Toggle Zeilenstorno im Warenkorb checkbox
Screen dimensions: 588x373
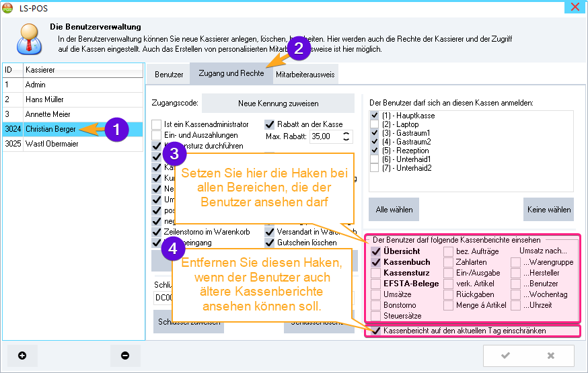(x=156, y=232)
